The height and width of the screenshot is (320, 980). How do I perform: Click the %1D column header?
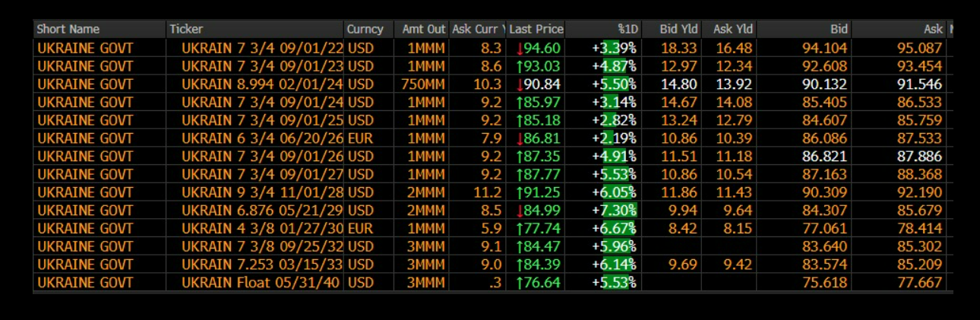click(x=628, y=30)
